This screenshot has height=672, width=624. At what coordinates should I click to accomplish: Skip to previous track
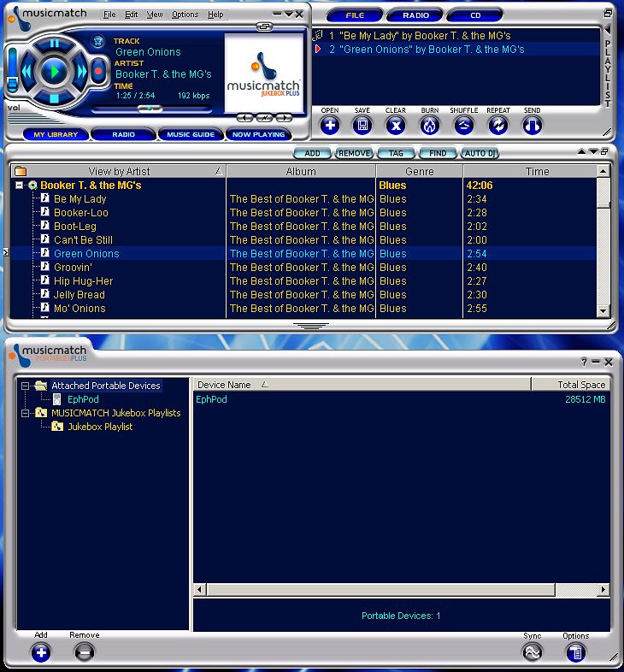[27, 71]
